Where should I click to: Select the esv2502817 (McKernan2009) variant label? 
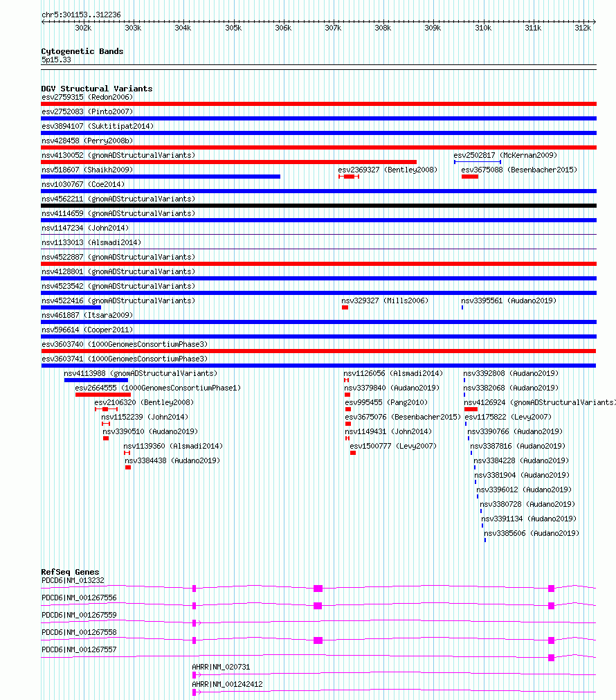pyautogui.click(x=505, y=155)
